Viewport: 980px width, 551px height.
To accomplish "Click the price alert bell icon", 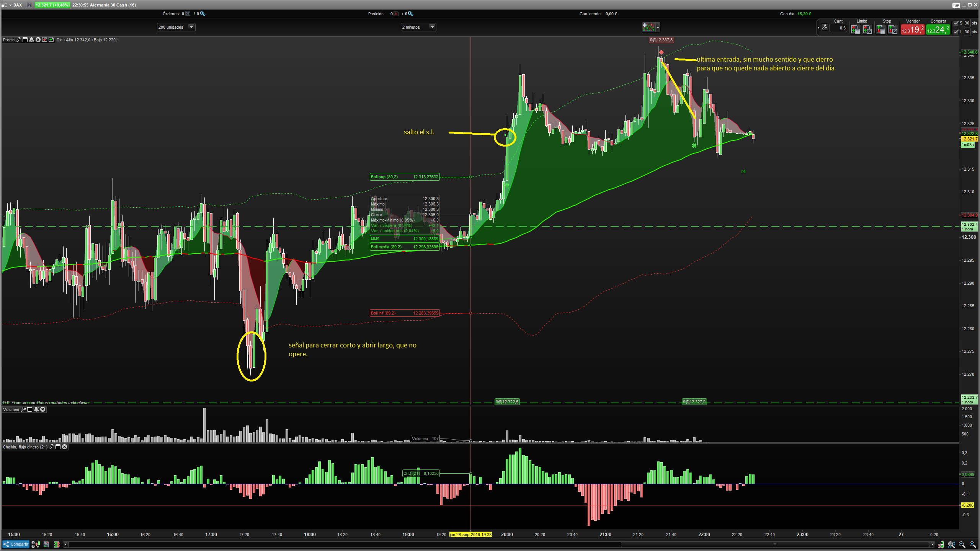I will (x=32, y=40).
